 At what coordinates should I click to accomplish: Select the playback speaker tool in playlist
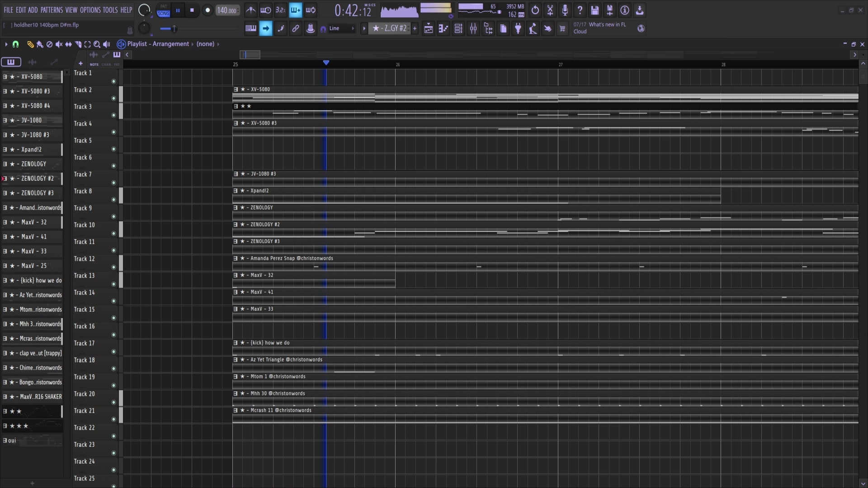107,44
